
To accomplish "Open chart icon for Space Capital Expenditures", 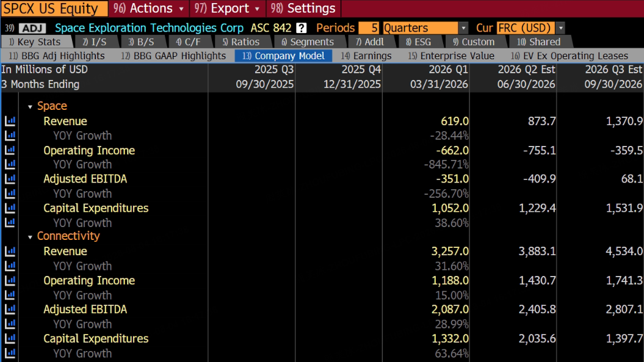I will tap(10, 208).
